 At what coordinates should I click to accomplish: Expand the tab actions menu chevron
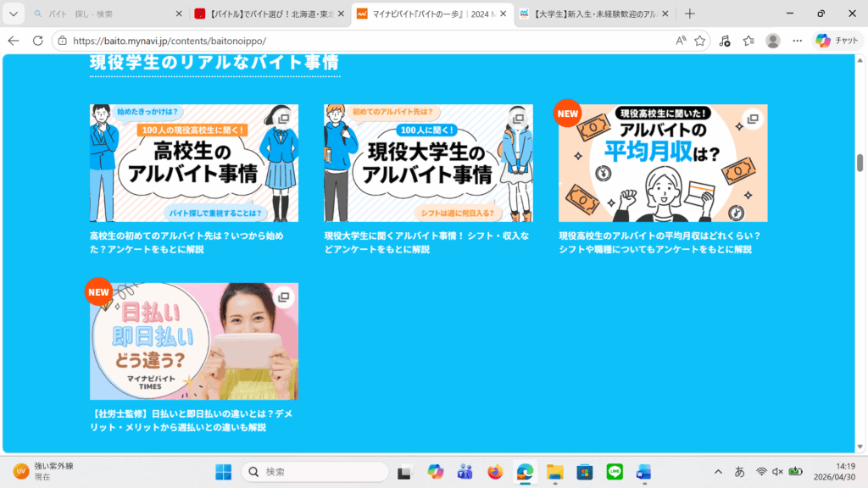13,14
